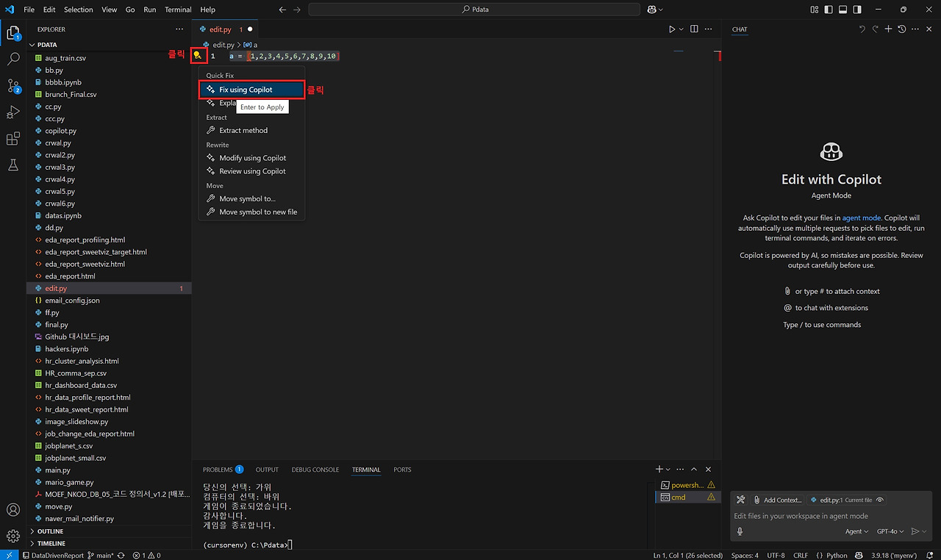This screenshot has height=560, width=941.
Task: Open the GPT-4o model picker
Action: click(x=890, y=531)
